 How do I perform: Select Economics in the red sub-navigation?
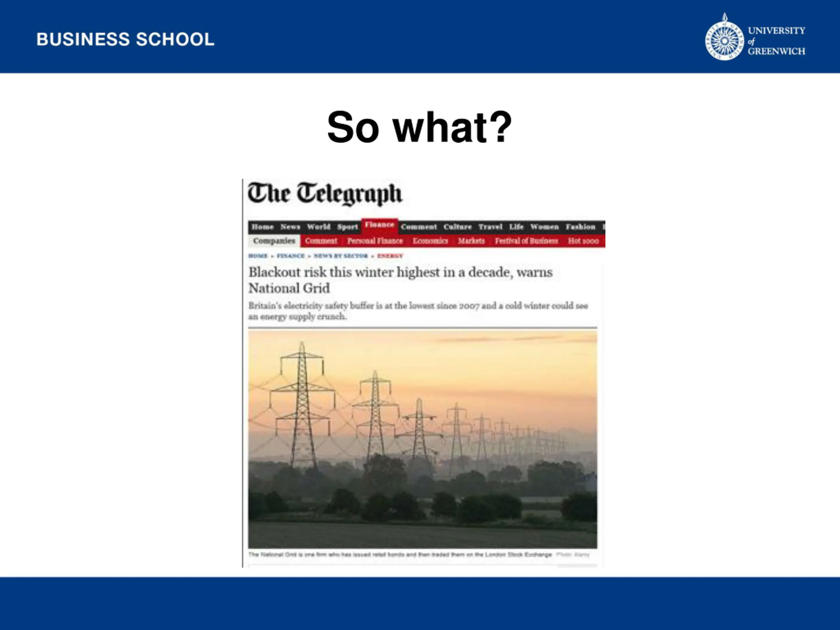point(430,241)
